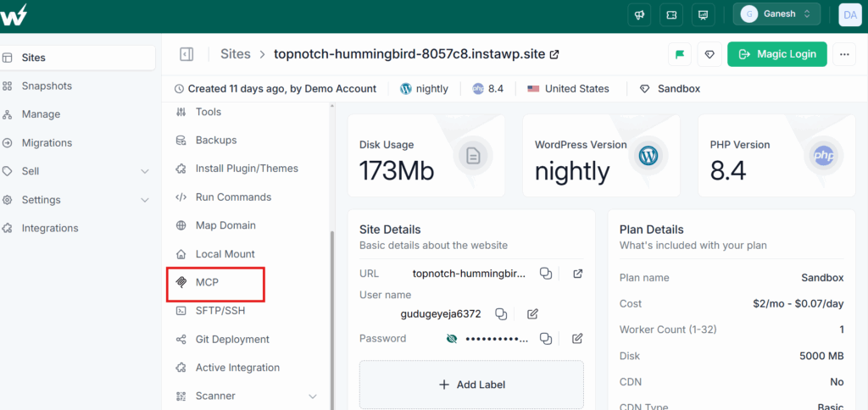Open site URL via external link icon
This screenshot has width=868, height=410.
pyautogui.click(x=577, y=274)
